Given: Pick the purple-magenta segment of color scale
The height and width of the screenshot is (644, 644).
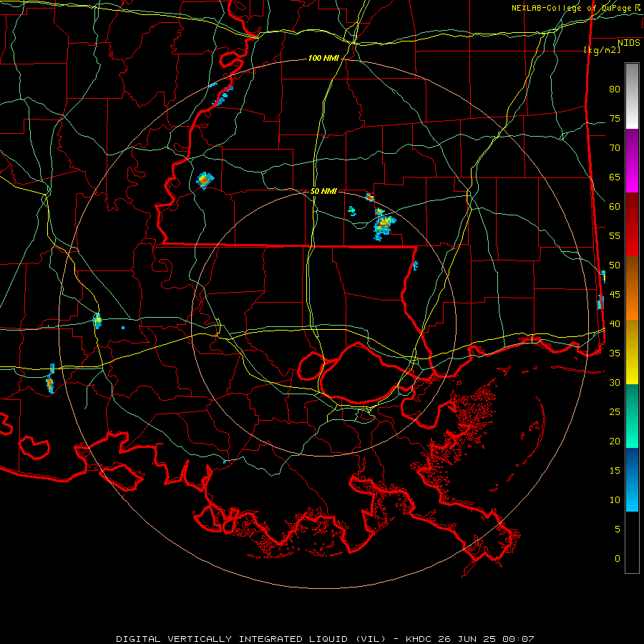Looking at the screenshot, I should click(632, 160).
